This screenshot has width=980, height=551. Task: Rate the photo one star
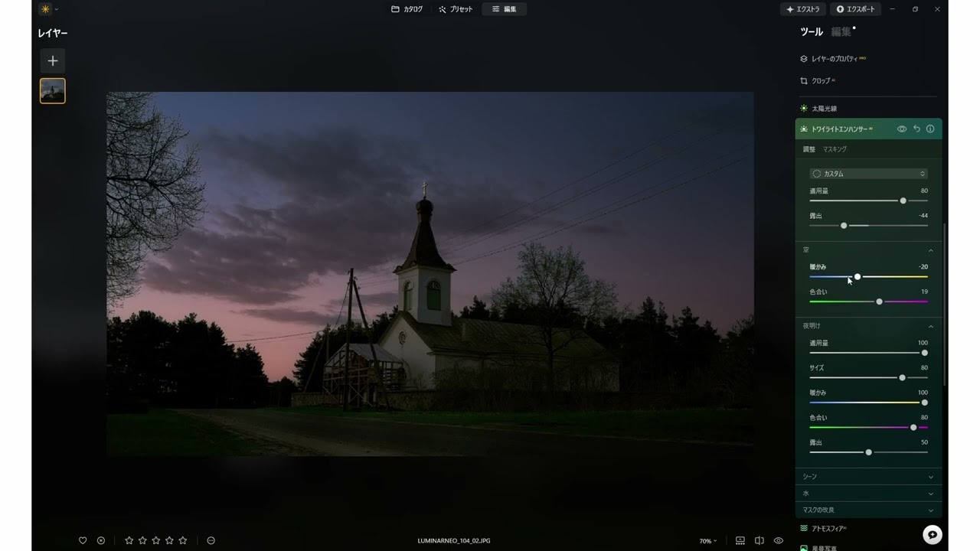click(x=129, y=540)
